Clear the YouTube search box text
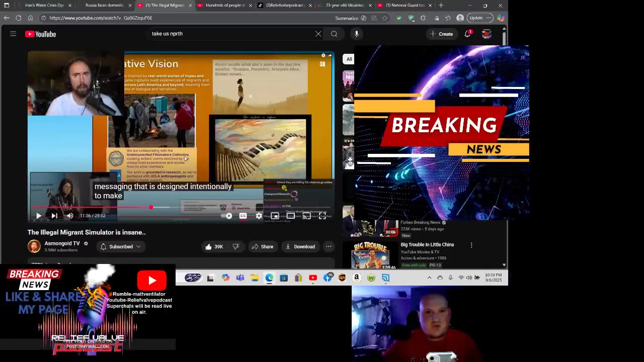This screenshot has height=362, width=644. coord(318,34)
